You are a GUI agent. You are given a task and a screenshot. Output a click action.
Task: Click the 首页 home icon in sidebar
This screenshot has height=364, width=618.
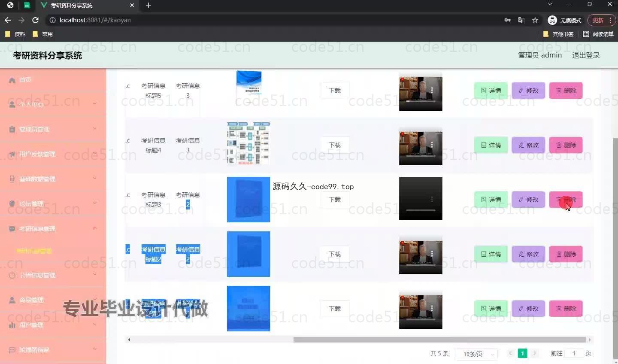click(12, 80)
